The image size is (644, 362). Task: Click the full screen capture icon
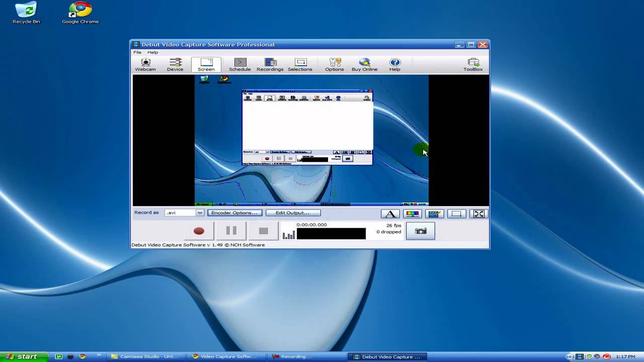[x=478, y=214]
